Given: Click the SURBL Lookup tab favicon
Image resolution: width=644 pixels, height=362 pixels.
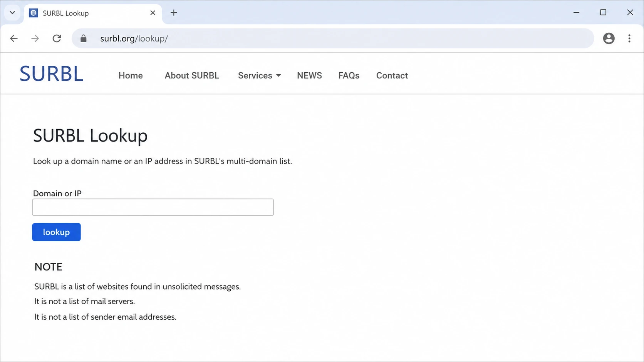Looking at the screenshot, I should click(x=34, y=13).
